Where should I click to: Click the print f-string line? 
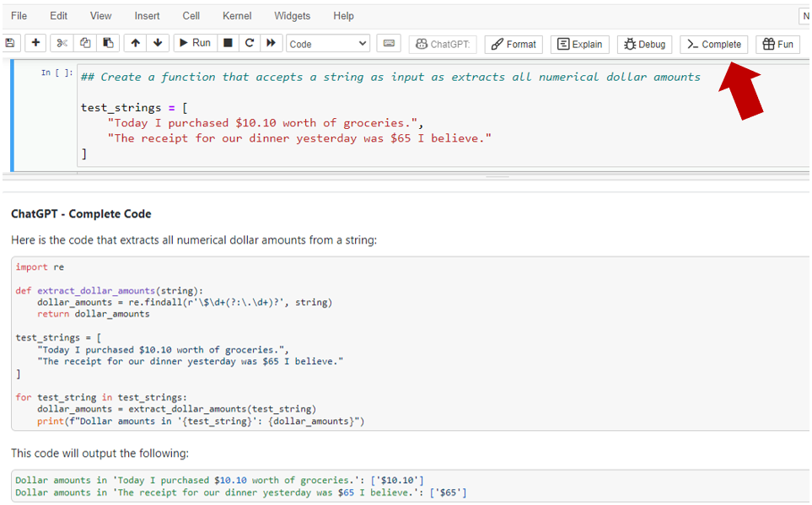click(x=201, y=421)
